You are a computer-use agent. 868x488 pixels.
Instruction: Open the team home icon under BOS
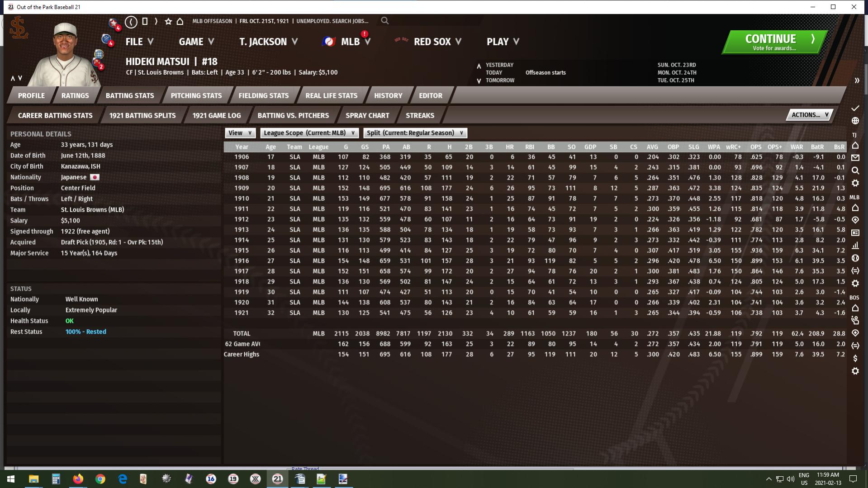[x=855, y=308]
